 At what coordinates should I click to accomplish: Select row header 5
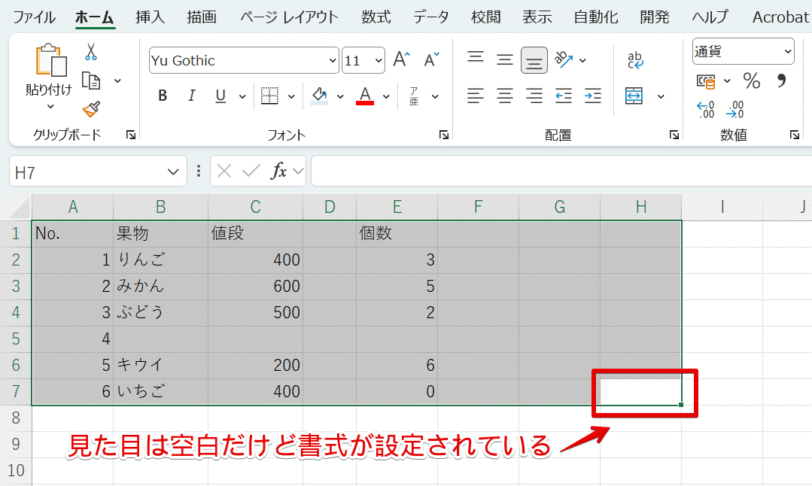[x=16, y=339]
